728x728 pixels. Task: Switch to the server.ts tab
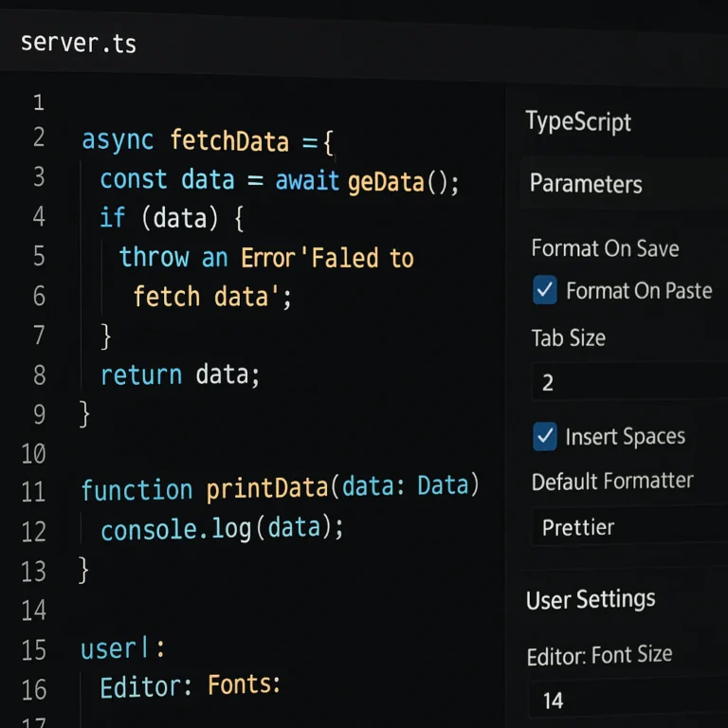pos(79,44)
